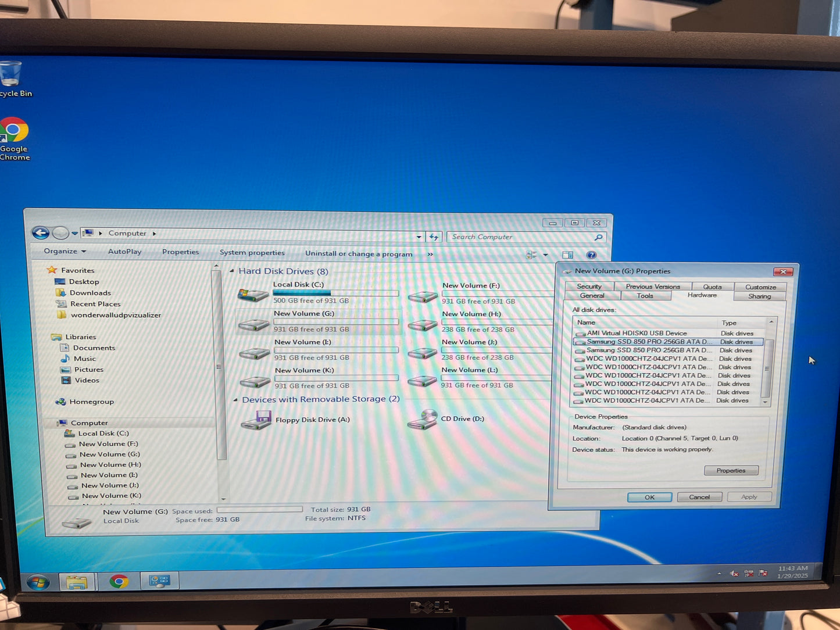Click the refresh button beside address bar
The width and height of the screenshot is (840, 630).
point(434,237)
